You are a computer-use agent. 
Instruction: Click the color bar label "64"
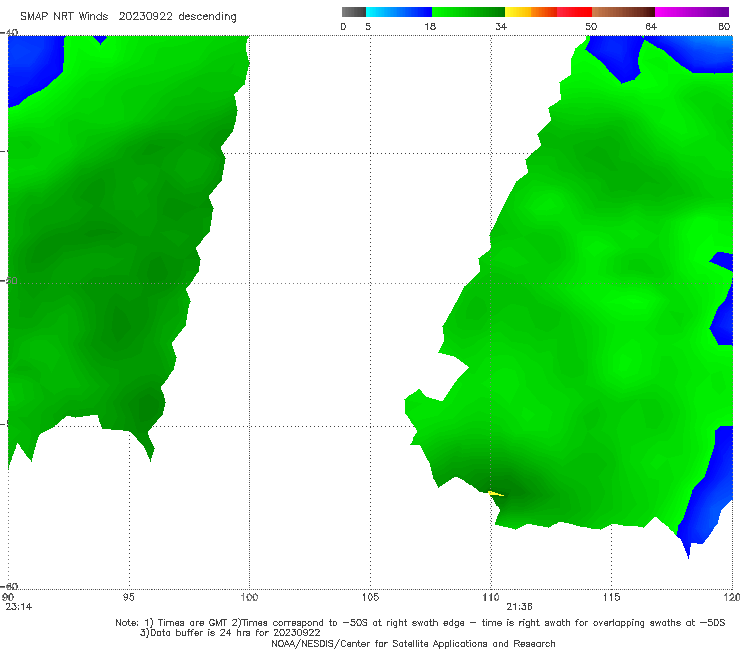click(x=651, y=27)
